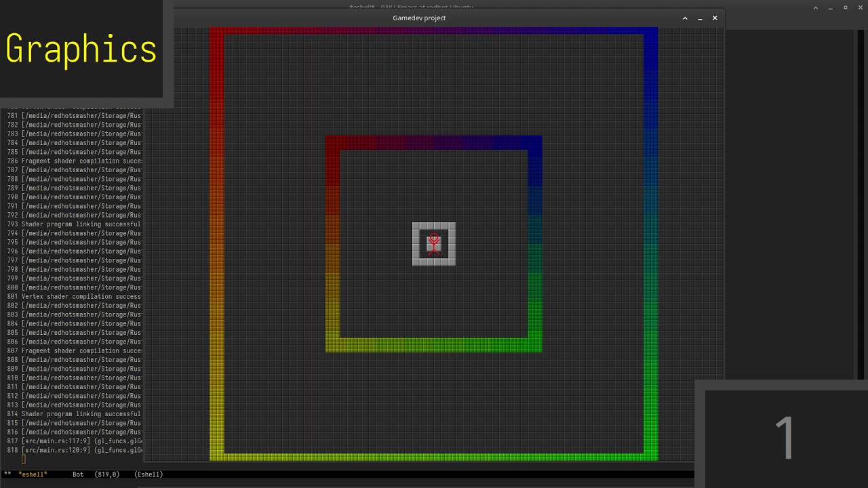Maximize the background Emacs window
The height and width of the screenshot is (488, 868).
[846, 7]
